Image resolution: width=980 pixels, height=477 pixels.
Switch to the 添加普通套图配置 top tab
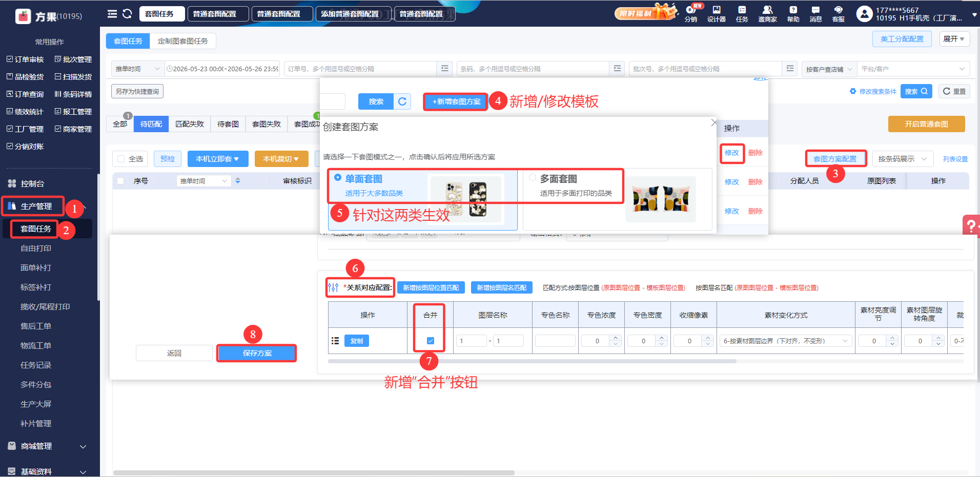(354, 14)
